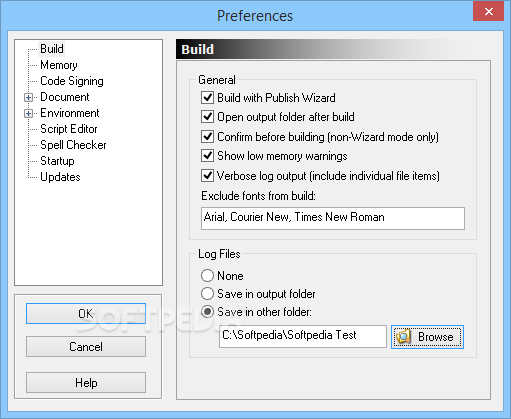Click the folder icon on Browse button

tap(403, 337)
